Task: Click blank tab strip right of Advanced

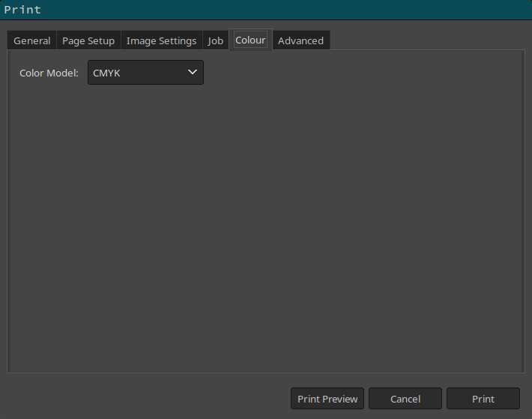Action: [427, 40]
